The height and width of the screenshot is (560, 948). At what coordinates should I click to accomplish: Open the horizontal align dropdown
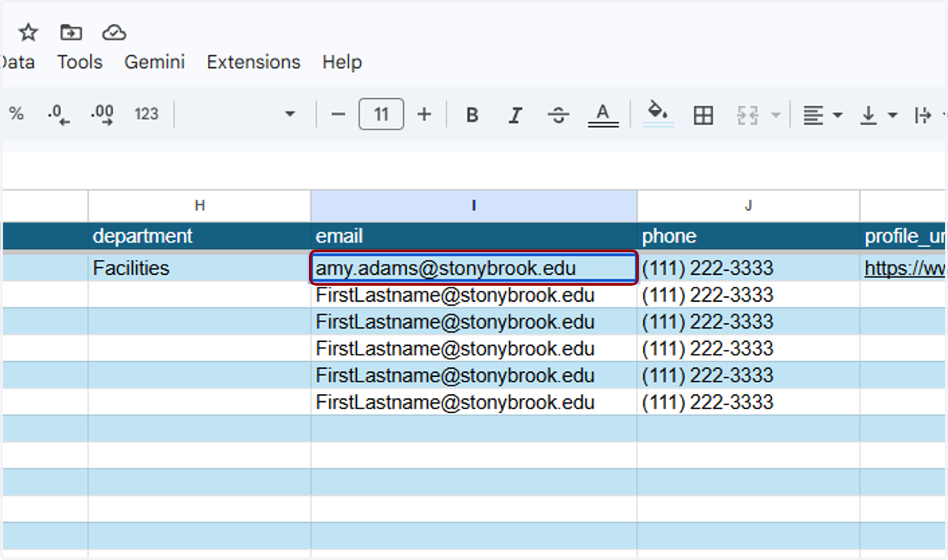click(x=822, y=115)
